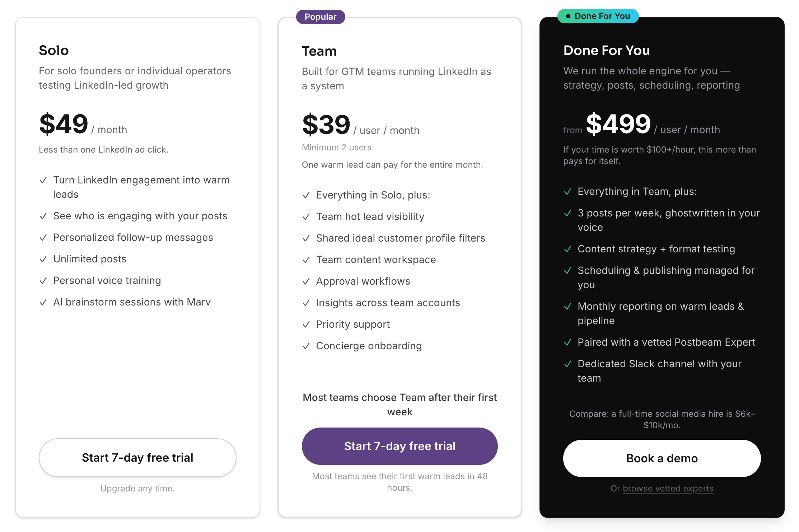Click the green dot inside the "Done For You" badge
799x532 pixels.
tap(568, 16)
